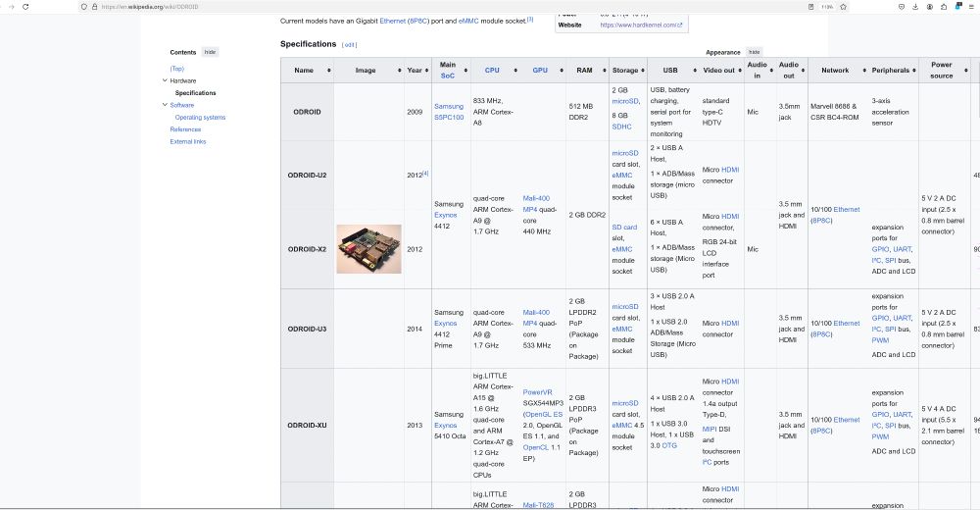Open GPU column header link
The width and height of the screenshot is (980, 510).
coord(540,70)
